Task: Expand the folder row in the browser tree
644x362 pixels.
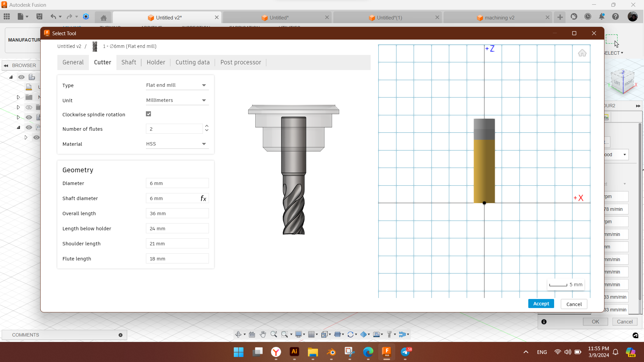Action: click(x=18, y=97)
